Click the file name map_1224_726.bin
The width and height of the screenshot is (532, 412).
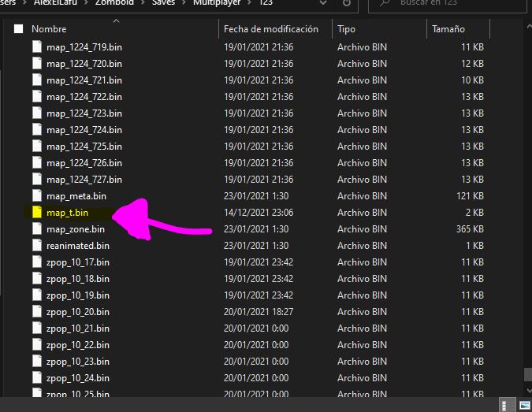pos(84,163)
